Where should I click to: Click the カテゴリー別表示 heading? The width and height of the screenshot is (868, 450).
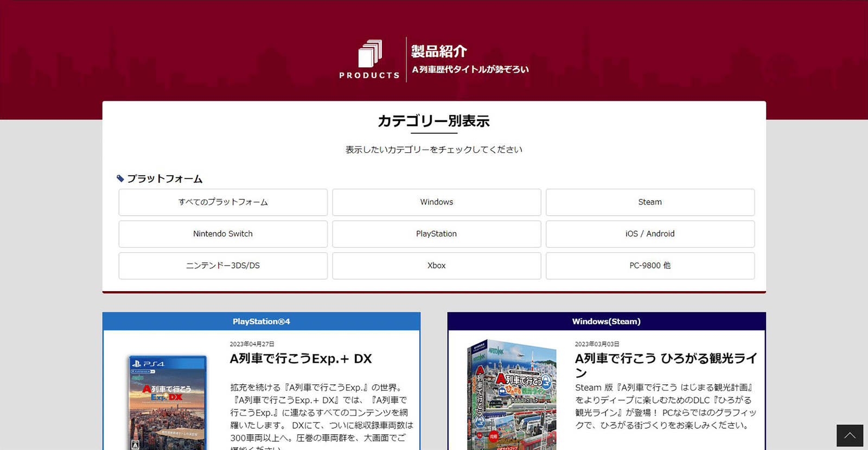(x=434, y=121)
